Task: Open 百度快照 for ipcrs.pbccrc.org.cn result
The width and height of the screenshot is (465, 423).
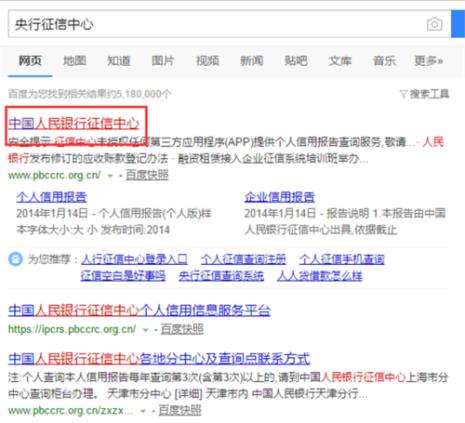Action: 182,329
